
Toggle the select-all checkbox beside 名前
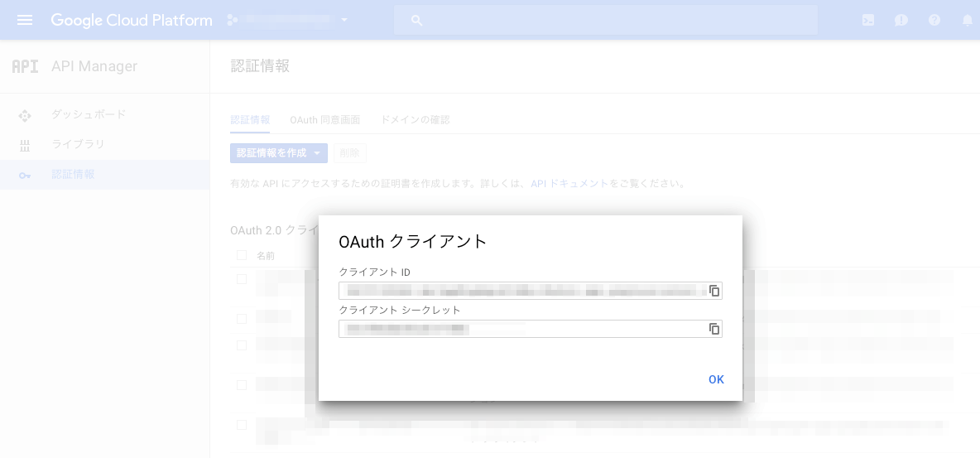click(241, 255)
